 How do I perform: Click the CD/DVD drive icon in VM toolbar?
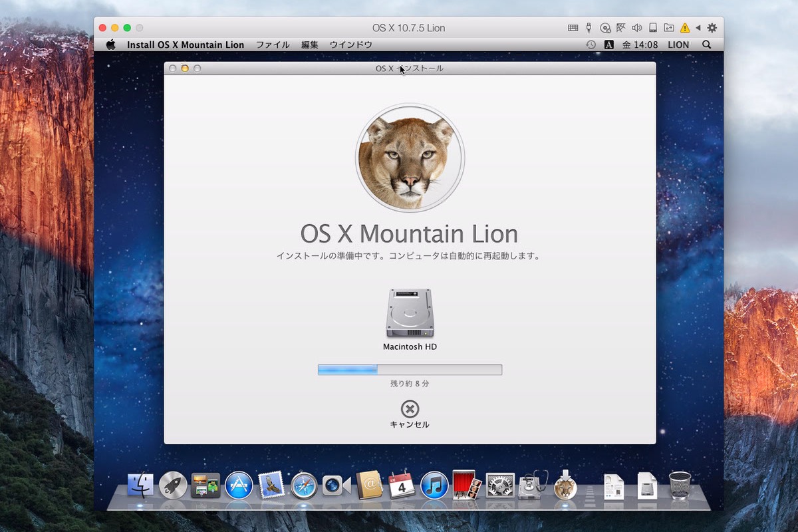(x=605, y=28)
